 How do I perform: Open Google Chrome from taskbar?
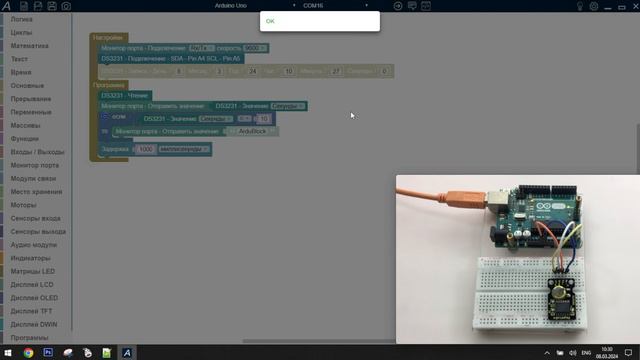(x=28, y=353)
